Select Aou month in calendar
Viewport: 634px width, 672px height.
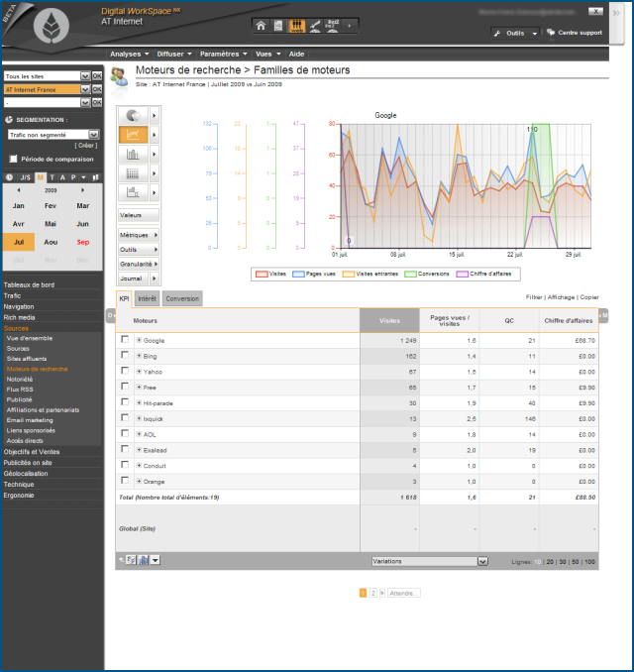tap(51, 242)
